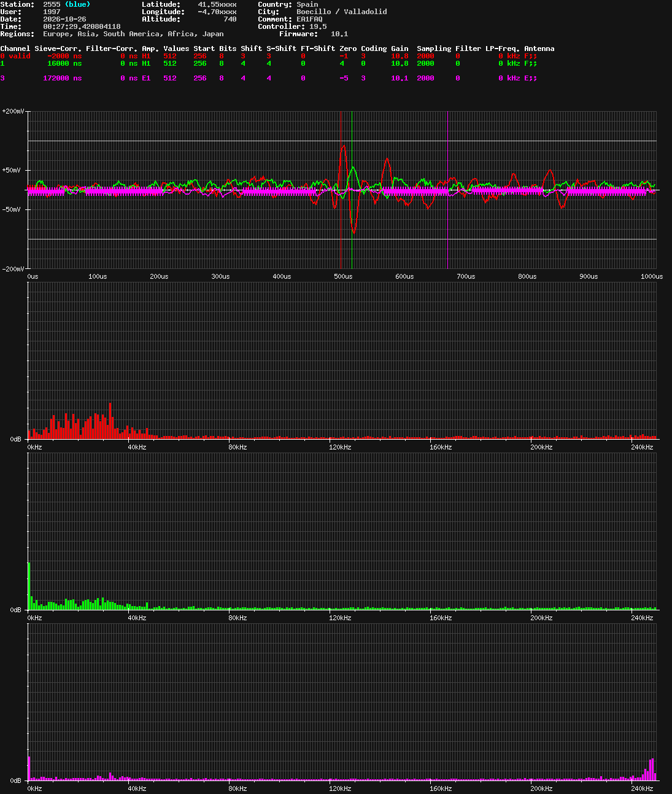The image size is (672, 794).
Task: Select the magenta amplifier value E1
Action: pos(146,78)
